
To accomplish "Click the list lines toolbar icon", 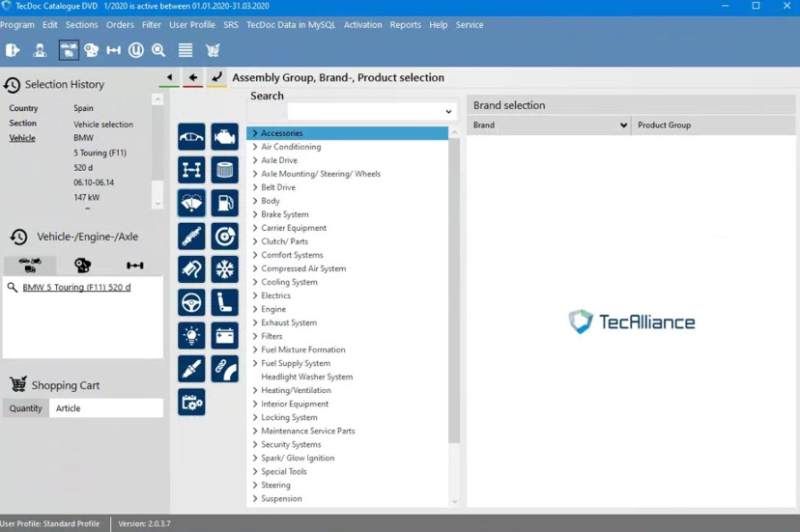I will click(186, 50).
